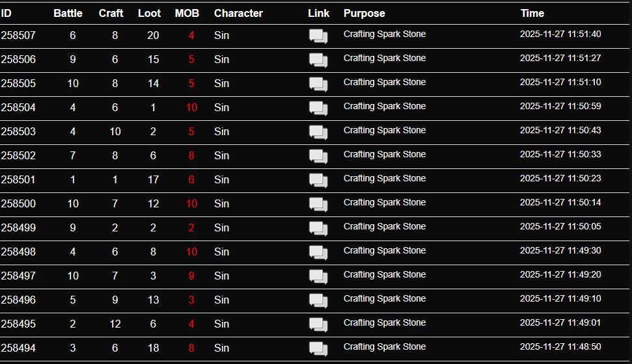Click the Purpose column header
632x364 pixels.
(364, 13)
